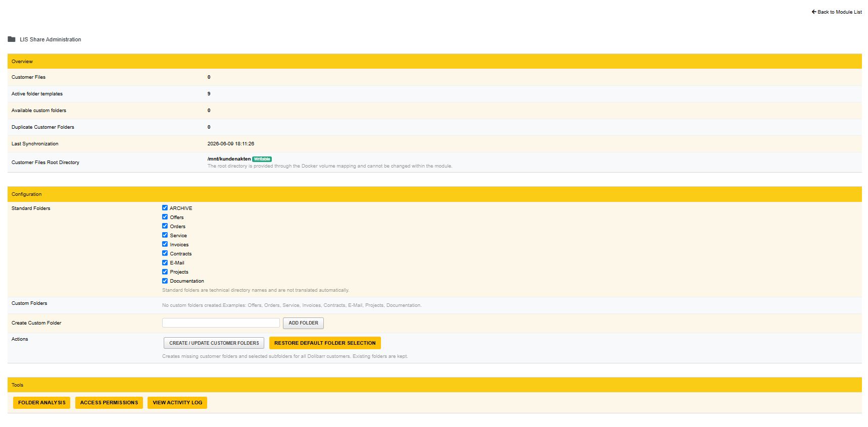Image resolution: width=868 pixels, height=427 pixels.
Task: Click the Creates missing customer folders help text
Action: tap(285, 356)
